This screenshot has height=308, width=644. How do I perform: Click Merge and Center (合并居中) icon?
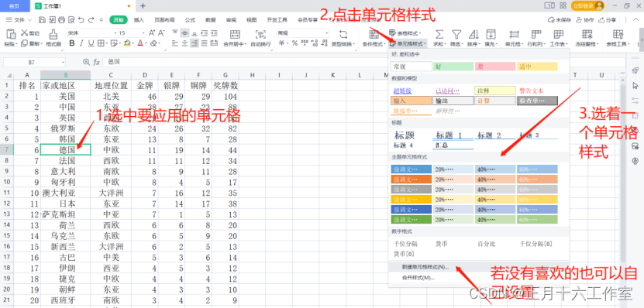(235, 34)
